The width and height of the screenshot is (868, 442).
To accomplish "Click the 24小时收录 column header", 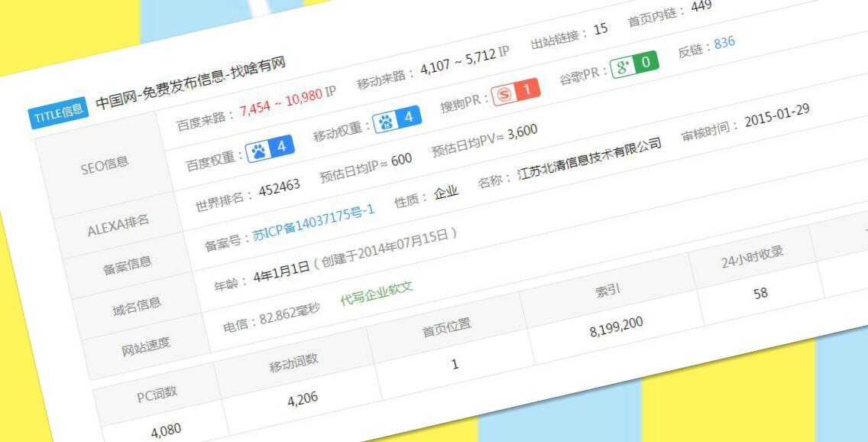I will (x=753, y=258).
